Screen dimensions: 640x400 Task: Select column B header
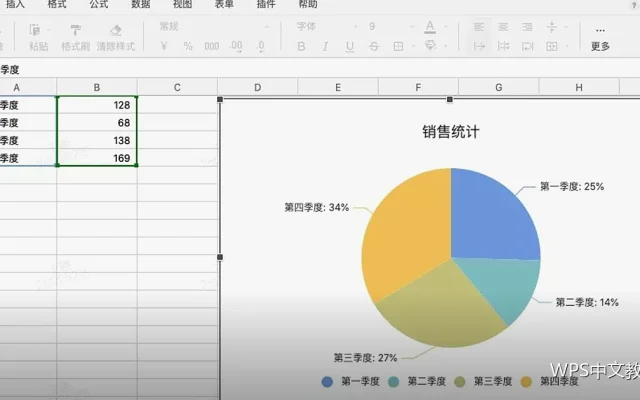tap(97, 87)
